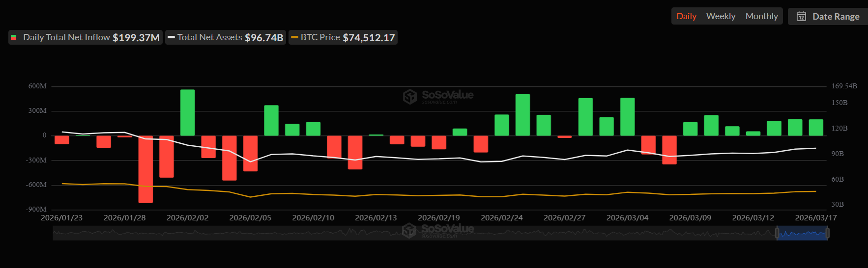Select the red bar above 2026/01/23
This screenshot has height=268, width=868.
click(x=62, y=140)
